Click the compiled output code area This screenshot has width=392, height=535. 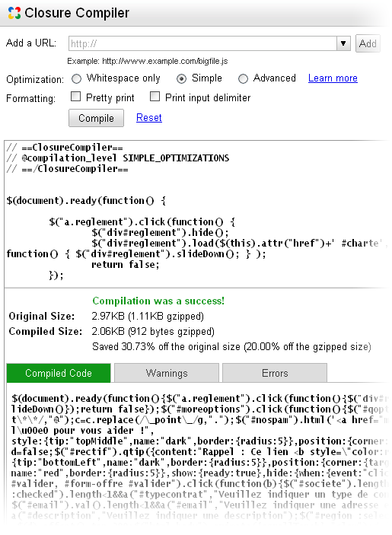(x=198, y=457)
